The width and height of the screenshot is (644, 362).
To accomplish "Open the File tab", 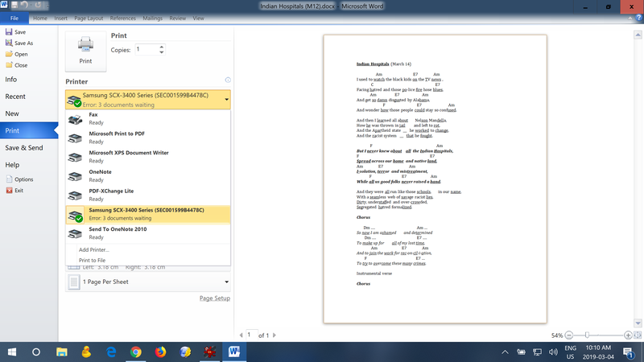I will coord(14,19).
